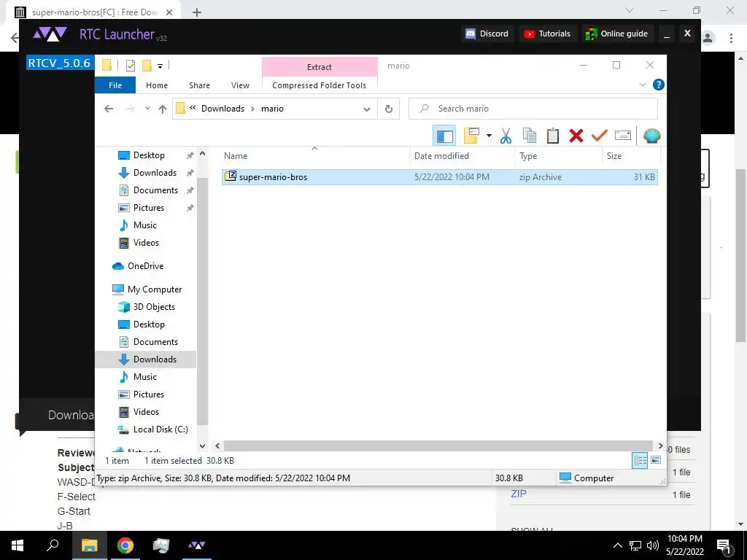This screenshot has height=560, width=747.
Task: Sort by the Size column header
Action: [x=631, y=156]
